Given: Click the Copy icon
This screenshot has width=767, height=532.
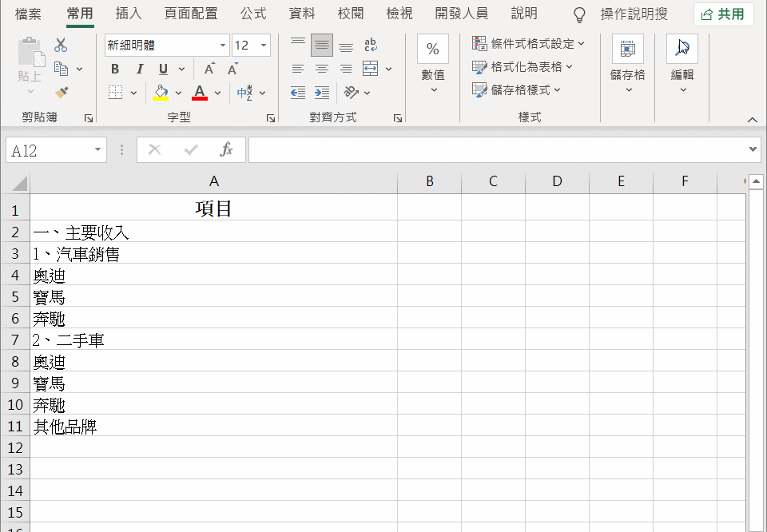Looking at the screenshot, I should (62, 69).
